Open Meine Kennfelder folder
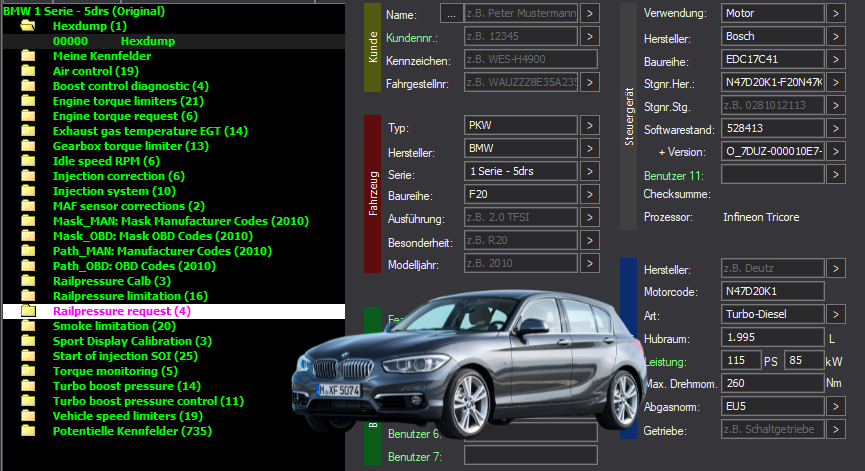The image size is (865, 471). click(102, 56)
